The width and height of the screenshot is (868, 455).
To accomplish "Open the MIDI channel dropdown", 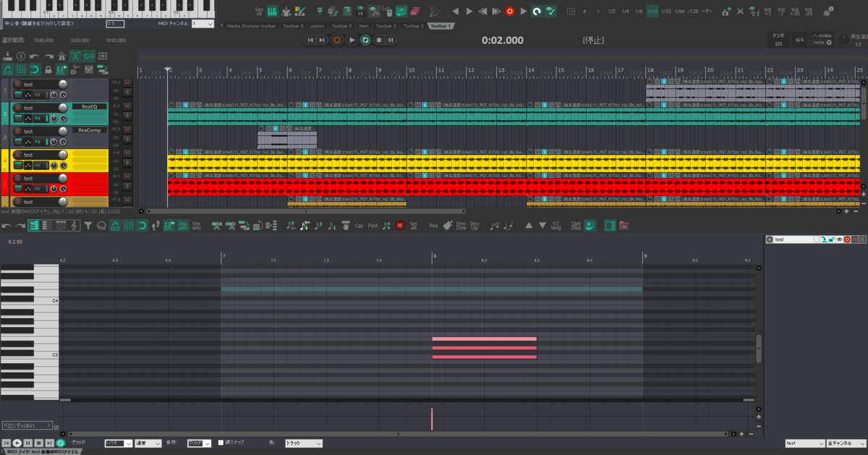I will (203, 23).
